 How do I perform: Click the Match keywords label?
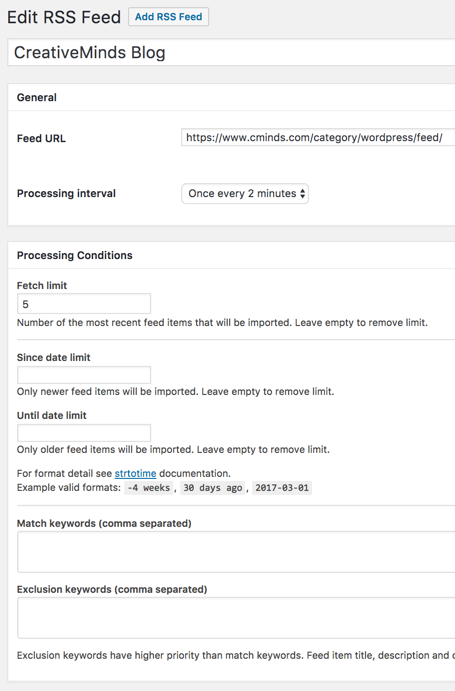[104, 523]
